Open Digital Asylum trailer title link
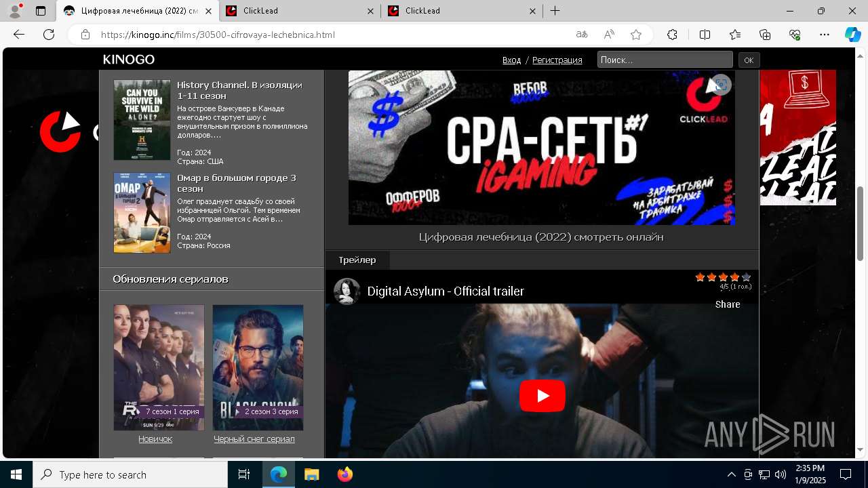The height and width of the screenshot is (488, 868). 446,291
